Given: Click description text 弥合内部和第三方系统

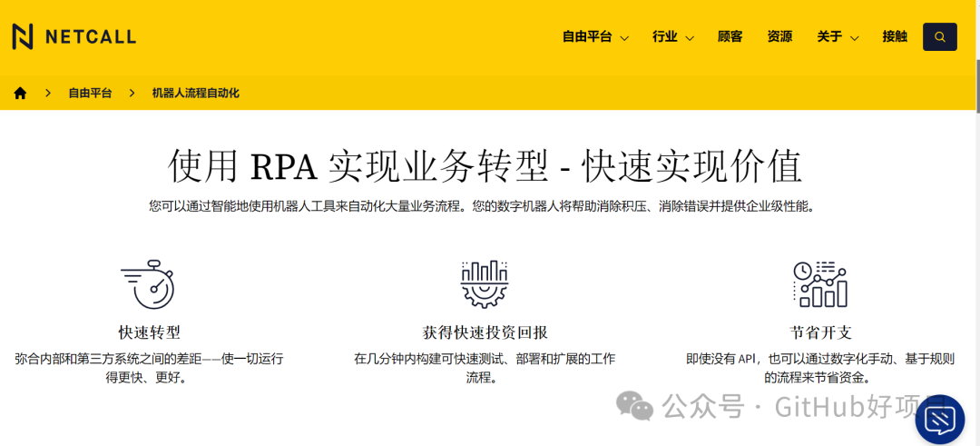Looking at the screenshot, I should tap(149, 369).
